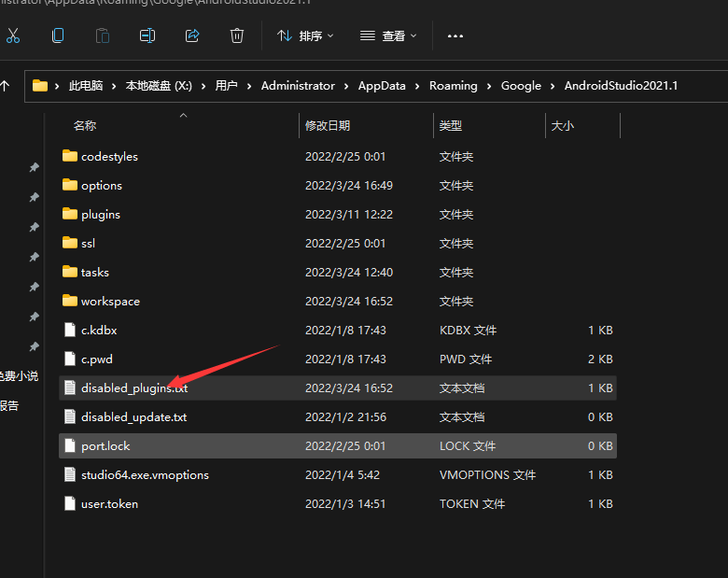Image resolution: width=728 pixels, height=578 pixels.
Task: Expand chevron after 此电脑 breadcrumb
Action: pyautogui.click(x=114, y=86)
